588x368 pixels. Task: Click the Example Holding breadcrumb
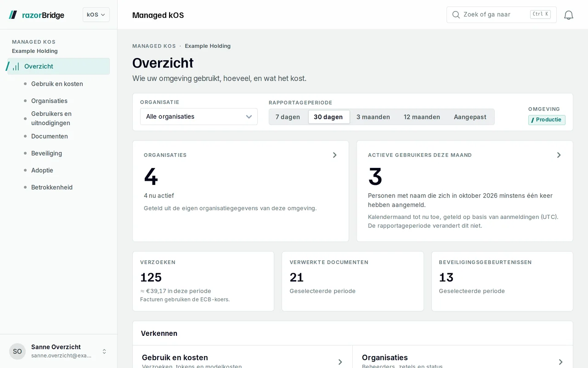(208, 46)
